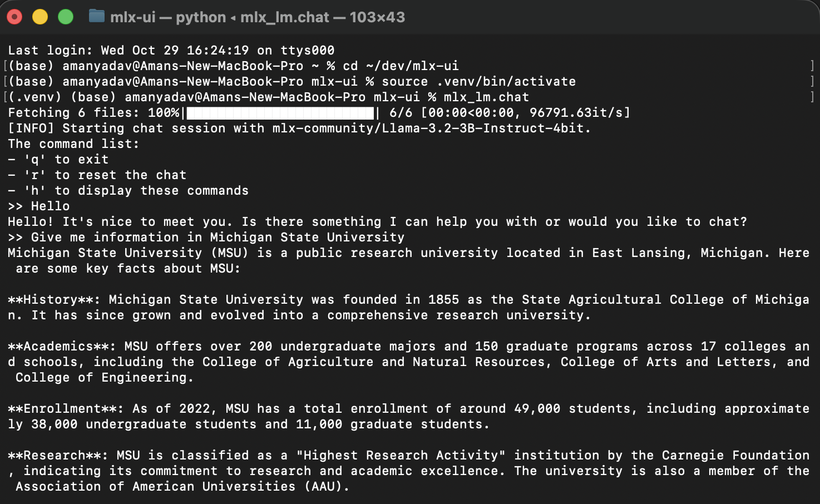Image resolution: width=820 pixels, height=504 pixels.
Task: Minimize the terminal with yellow button
Action: [40, 17]
